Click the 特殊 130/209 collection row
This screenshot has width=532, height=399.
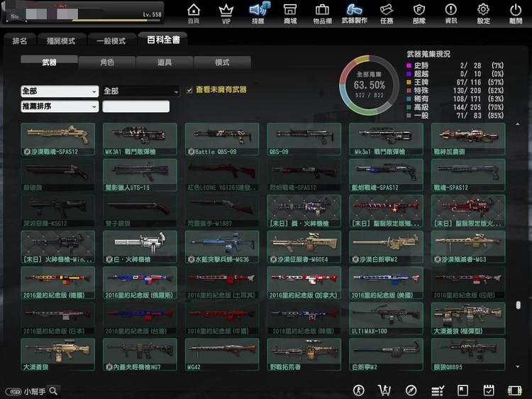click(455, 90)
